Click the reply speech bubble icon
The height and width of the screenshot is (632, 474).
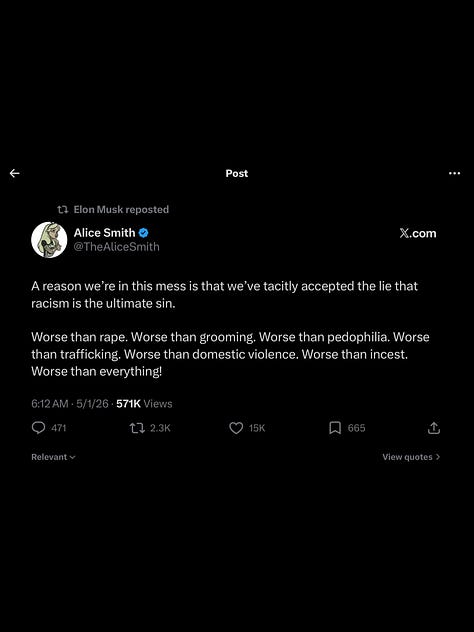tap(38, 428)
